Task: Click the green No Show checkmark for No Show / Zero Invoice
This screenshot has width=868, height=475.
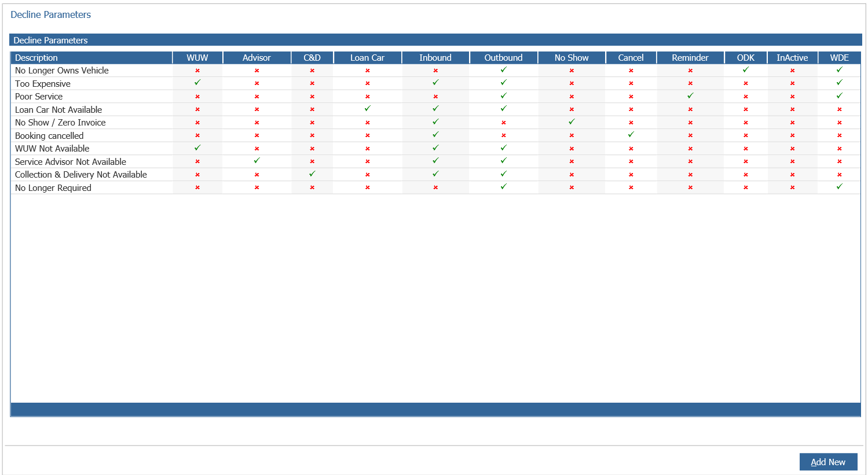Action: pyautogui.click(x=572, y=122)
